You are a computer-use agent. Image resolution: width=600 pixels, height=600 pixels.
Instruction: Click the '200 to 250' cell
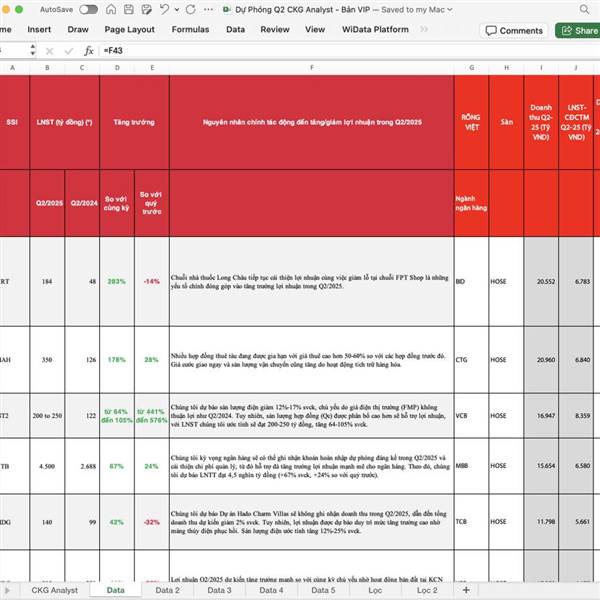[47, 416]
